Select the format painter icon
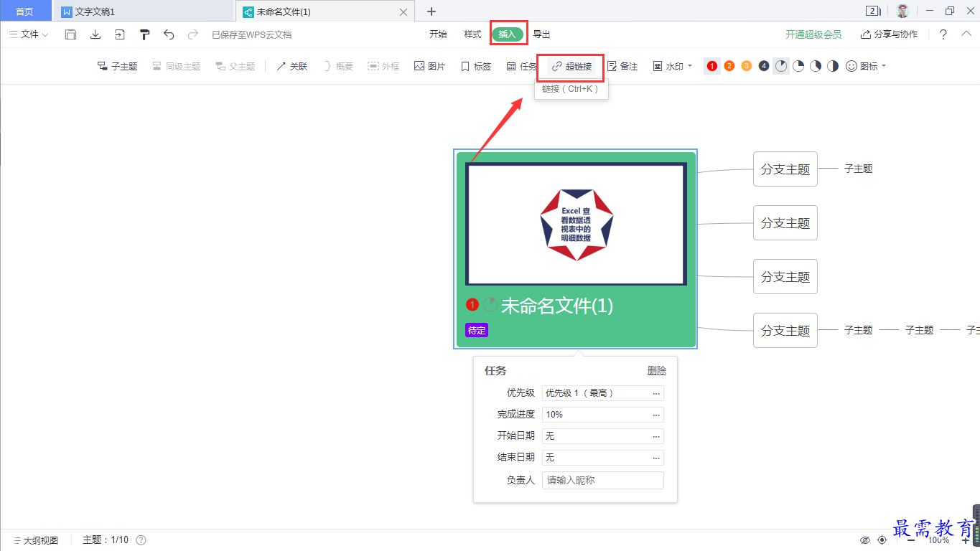 pyautogui.click(x=144, y=34)
